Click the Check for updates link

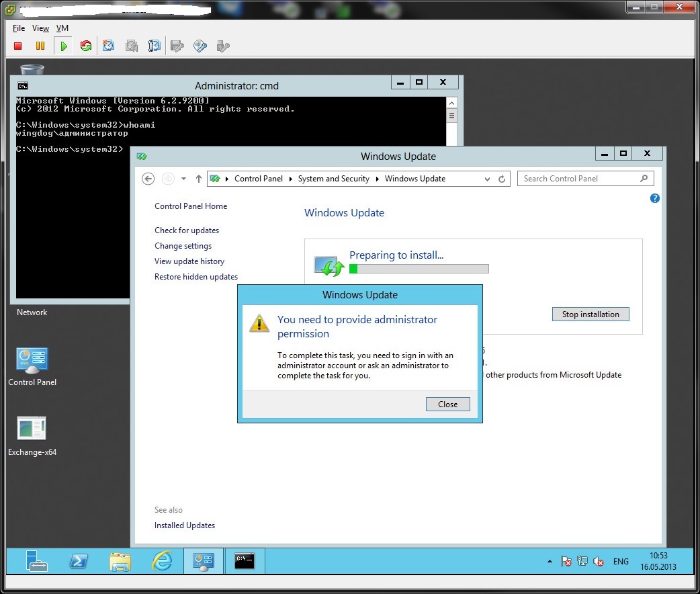coord(187,230)
